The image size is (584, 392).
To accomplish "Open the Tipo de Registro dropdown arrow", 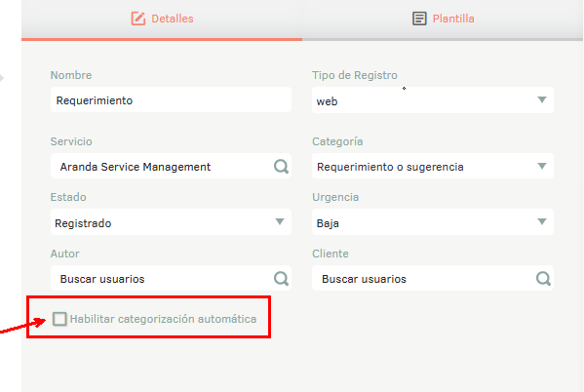I will click(542, 99).
